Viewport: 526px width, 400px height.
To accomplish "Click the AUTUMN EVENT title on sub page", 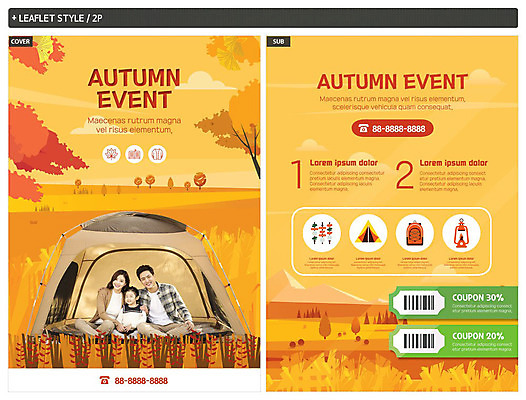I will pyautogui.click(x=392, y=82).
